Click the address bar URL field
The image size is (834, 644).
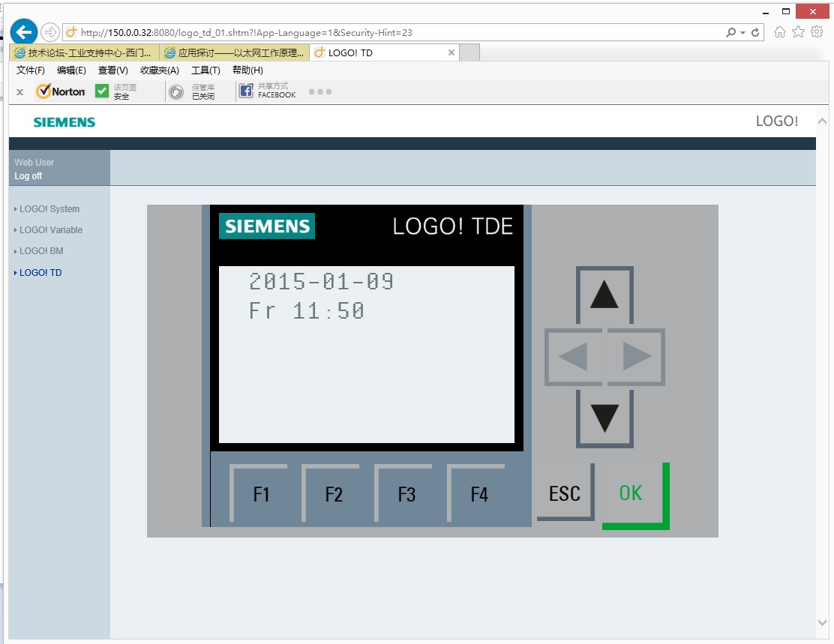(x=394, y=32)
